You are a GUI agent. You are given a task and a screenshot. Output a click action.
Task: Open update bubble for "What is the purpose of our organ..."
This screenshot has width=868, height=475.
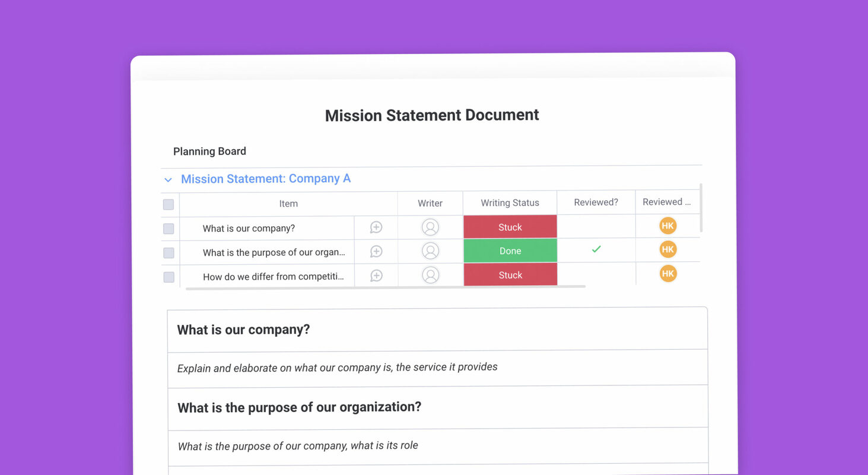coord(376,252)
